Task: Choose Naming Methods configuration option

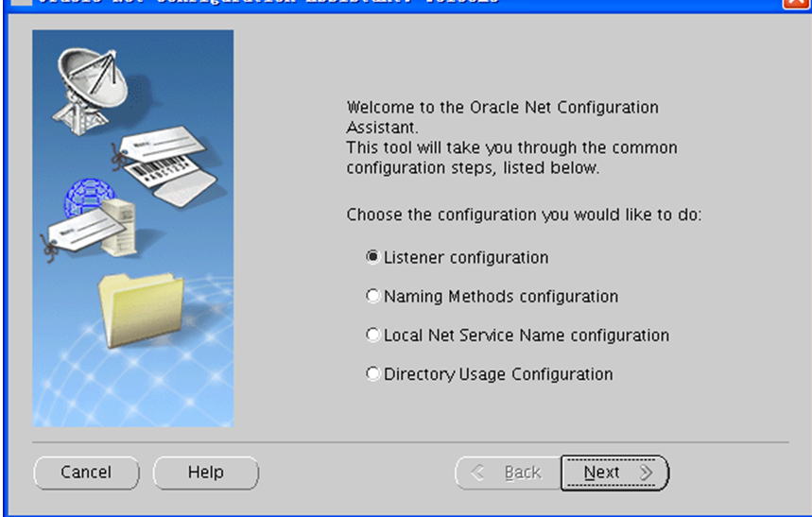Action: click(372, 296)
